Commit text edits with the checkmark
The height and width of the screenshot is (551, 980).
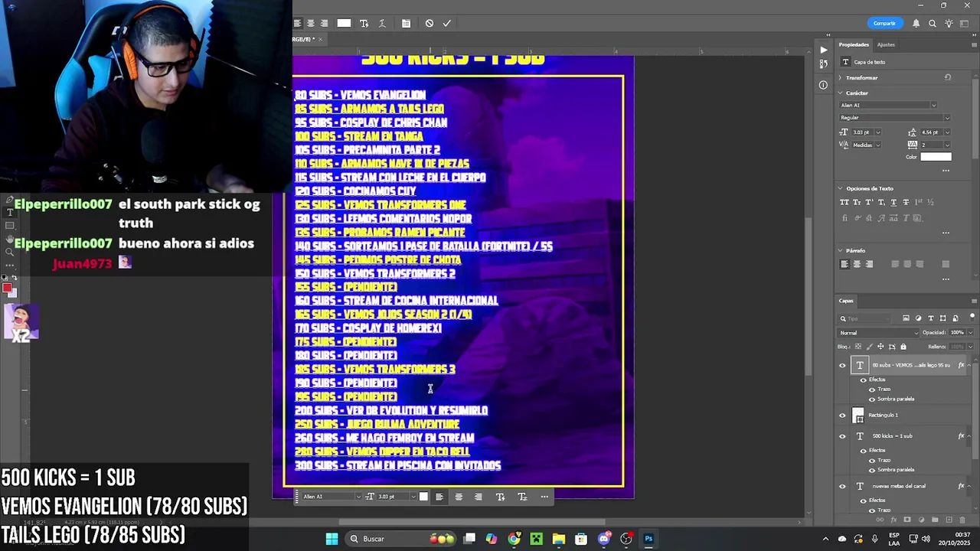pyautogui.click(x=447, y=23)
